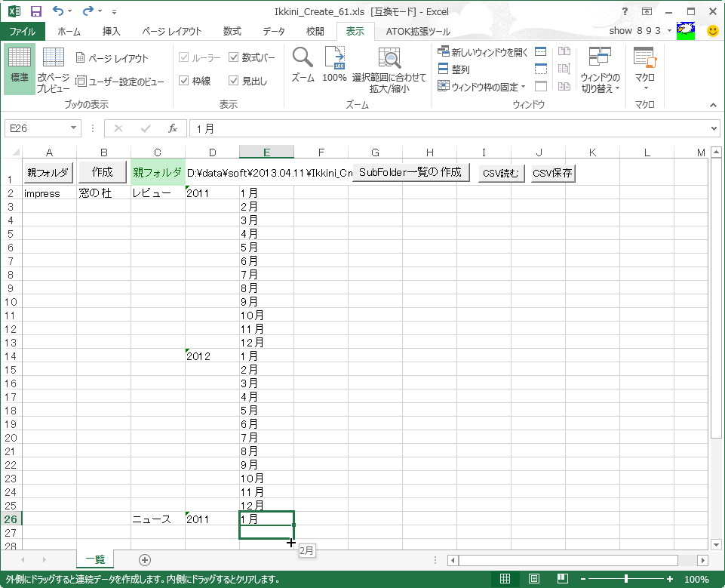
Task: Click the vertical scrollbar down arrow
Action: coord(716,544)
